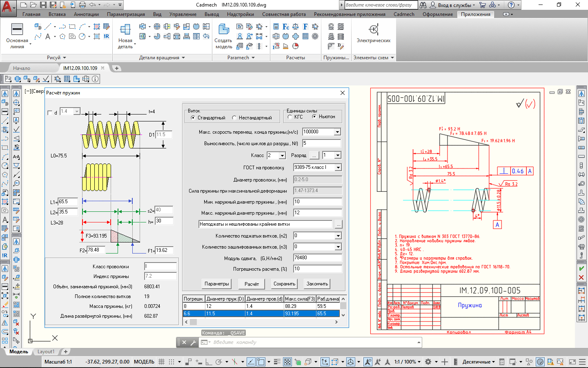Click the Модуль сдвига input field
This screenshot has width=588, height=368.
pyautogui.click(x=317, y=258)
